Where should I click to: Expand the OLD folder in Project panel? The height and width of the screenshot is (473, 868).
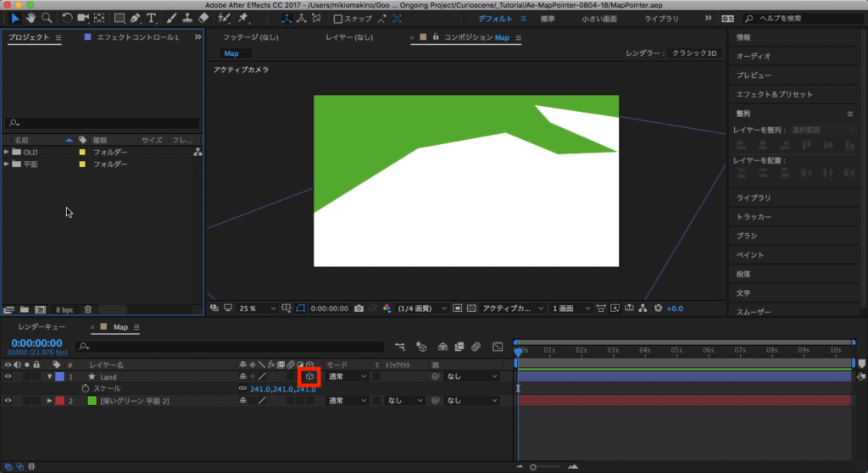point(7,153)
